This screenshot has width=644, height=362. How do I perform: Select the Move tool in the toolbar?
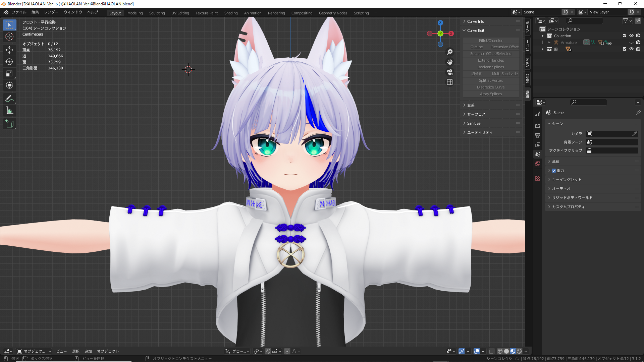[9, 49]
